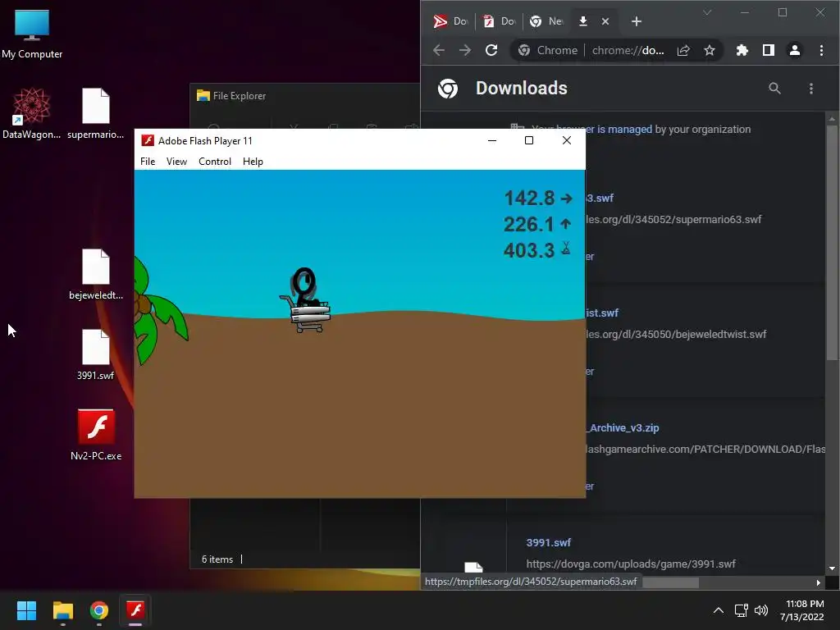Open a new Chrome tab
Image resolution: width=840 pixels, height=630 pixels.
click(637, 21)
